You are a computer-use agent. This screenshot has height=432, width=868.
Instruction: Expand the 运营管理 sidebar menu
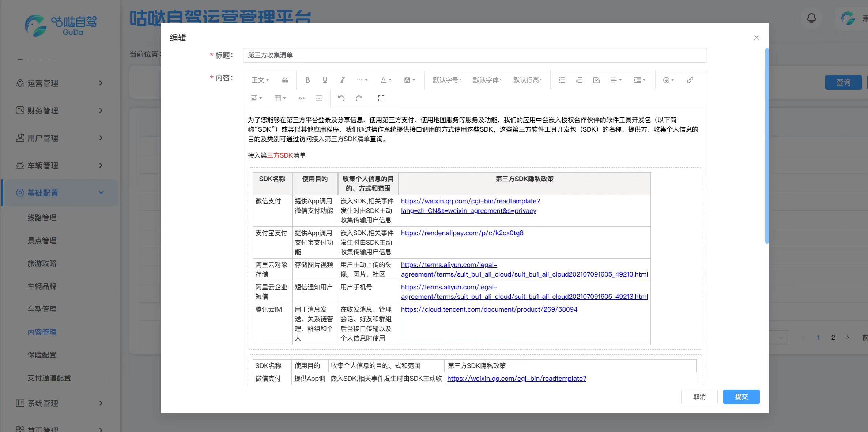pyautogui.click(x=60, y=83)
